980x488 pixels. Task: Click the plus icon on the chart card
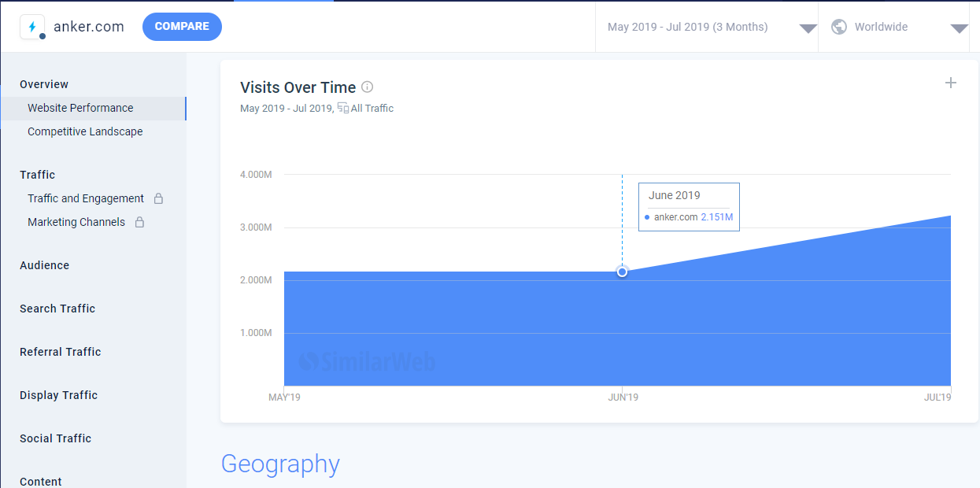(951, 83)
